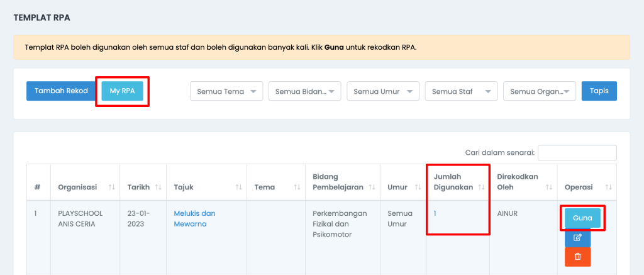Open the Semua Umur dropdown
Viewport: 644px width, 275px height.
(x=383, y=91)
